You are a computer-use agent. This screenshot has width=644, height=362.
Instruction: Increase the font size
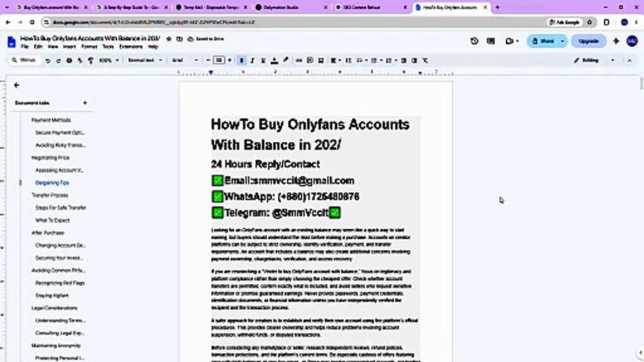click(229, 60)
